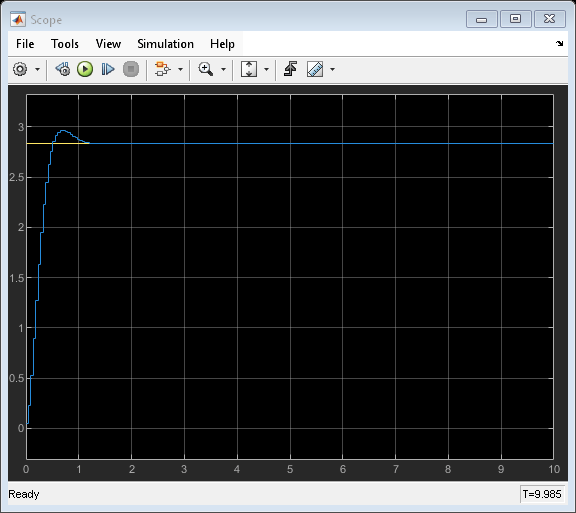Click the Scale Axes Limits icon
This screenshot has width=576, height=513.
coord(249,69)
